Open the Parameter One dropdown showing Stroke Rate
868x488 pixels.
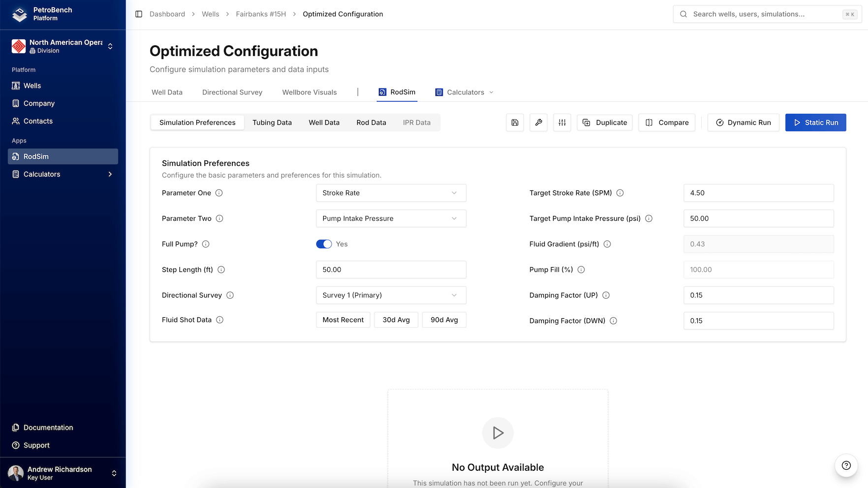coord(391,193)
